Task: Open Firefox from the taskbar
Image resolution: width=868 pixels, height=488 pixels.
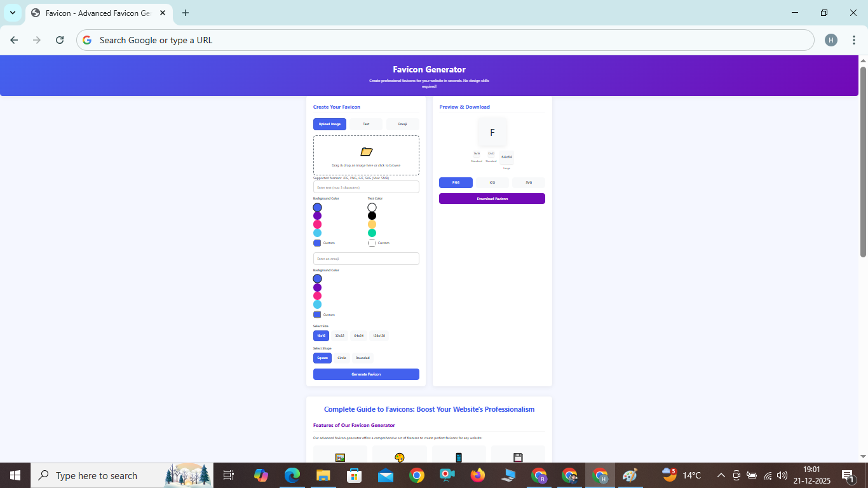Action: 477,475
